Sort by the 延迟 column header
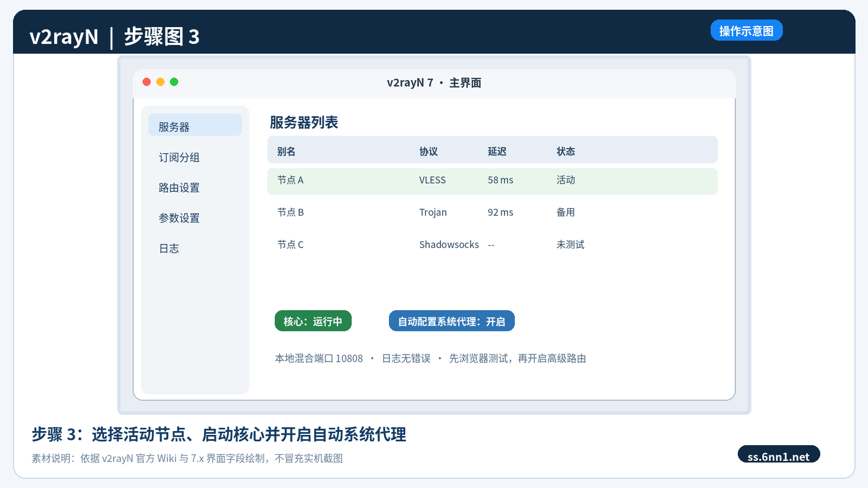The height and width of the screenshot is (488, 868). click(x=497, y=151)
